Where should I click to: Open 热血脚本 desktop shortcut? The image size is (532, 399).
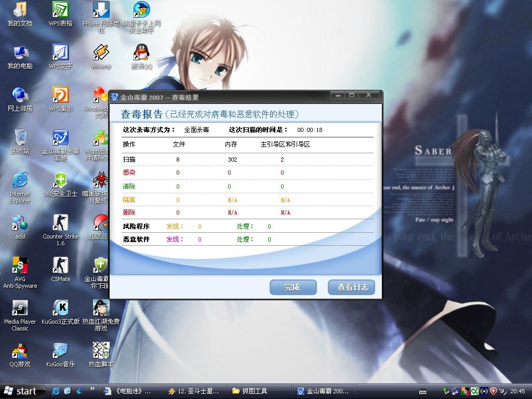[101, 355]
